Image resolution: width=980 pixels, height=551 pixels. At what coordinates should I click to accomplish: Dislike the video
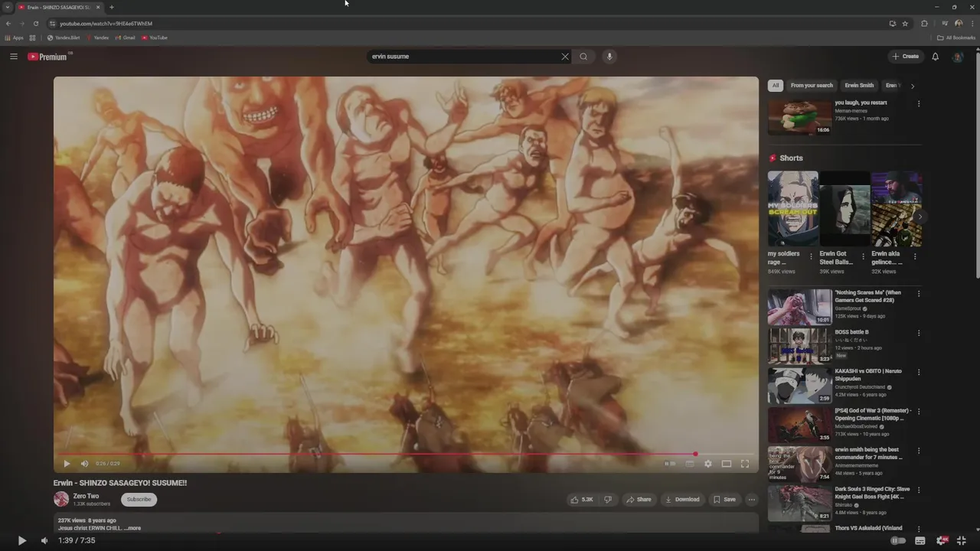click(608, 500)
